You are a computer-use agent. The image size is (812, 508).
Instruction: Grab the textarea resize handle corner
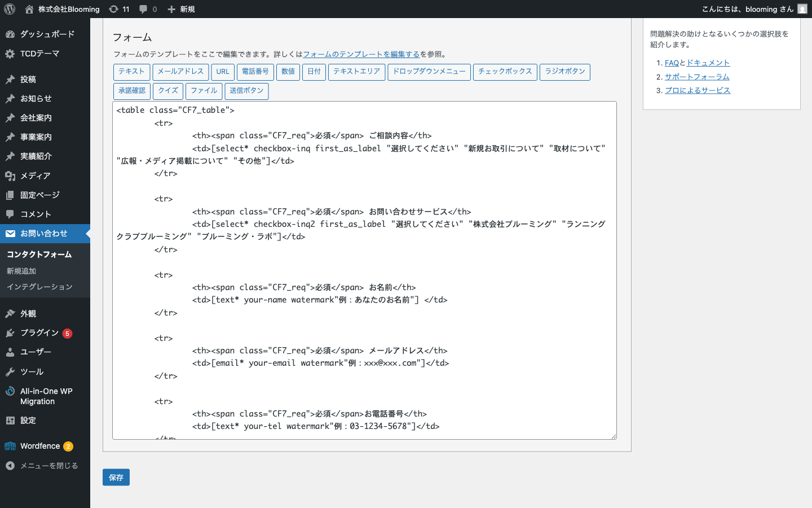pyautogui.click(x=614, y=436)
